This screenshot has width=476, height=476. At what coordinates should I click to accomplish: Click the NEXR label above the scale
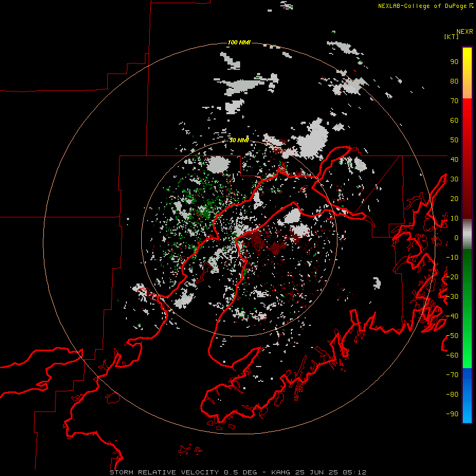point(465,32)
